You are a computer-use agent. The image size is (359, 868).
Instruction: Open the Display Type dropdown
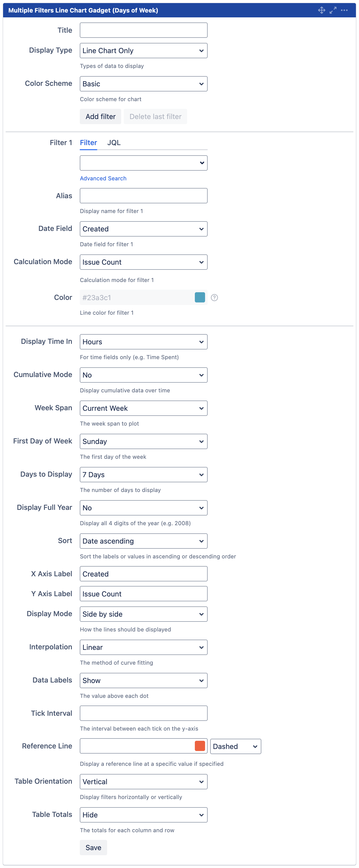(x=143, y=51)
